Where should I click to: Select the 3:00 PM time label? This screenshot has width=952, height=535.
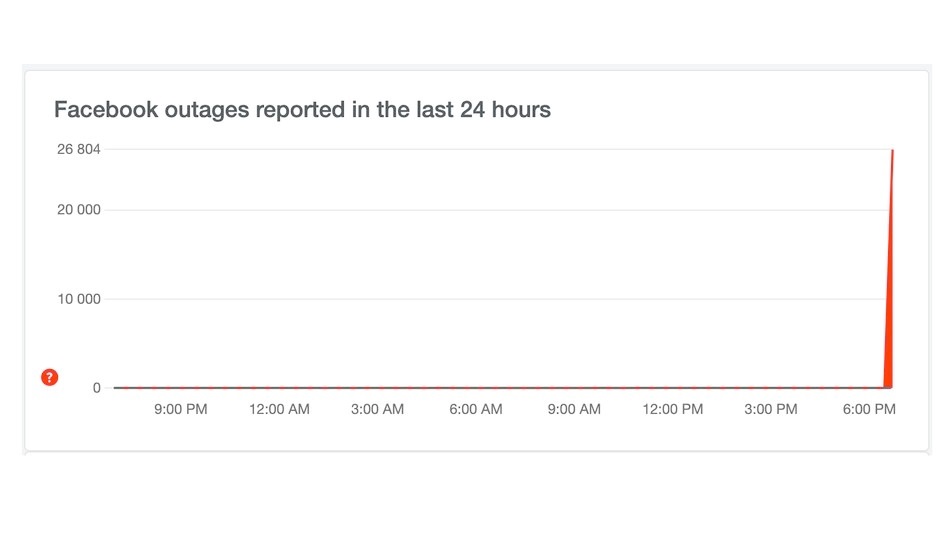tap(771, 409)
